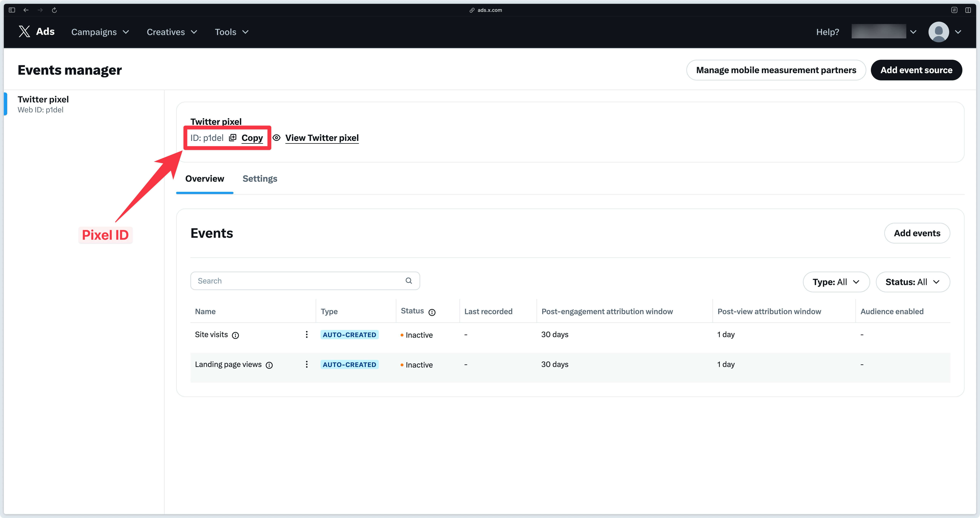The image size is (980, 518).
Task: Click the link icon in the address bar
Action: click(472, 10)
